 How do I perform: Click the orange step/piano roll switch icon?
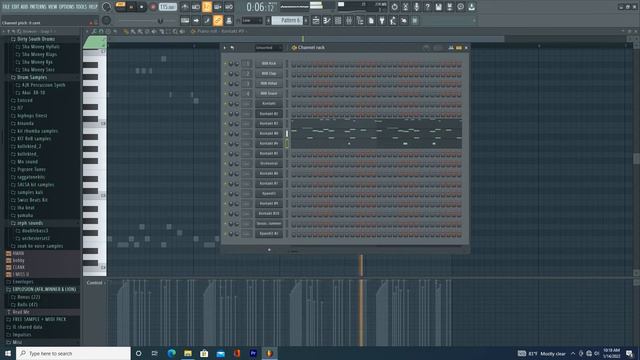click(x=459, y=48)
